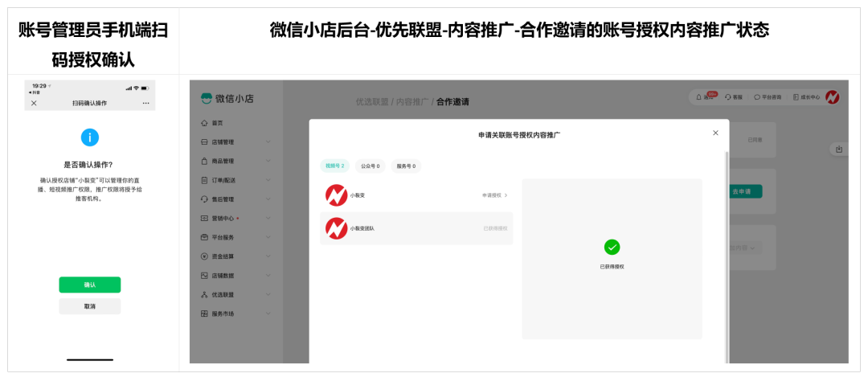Click 是否确认操作? heading on phone
The image size is (868, 381).
pos(90,165)
